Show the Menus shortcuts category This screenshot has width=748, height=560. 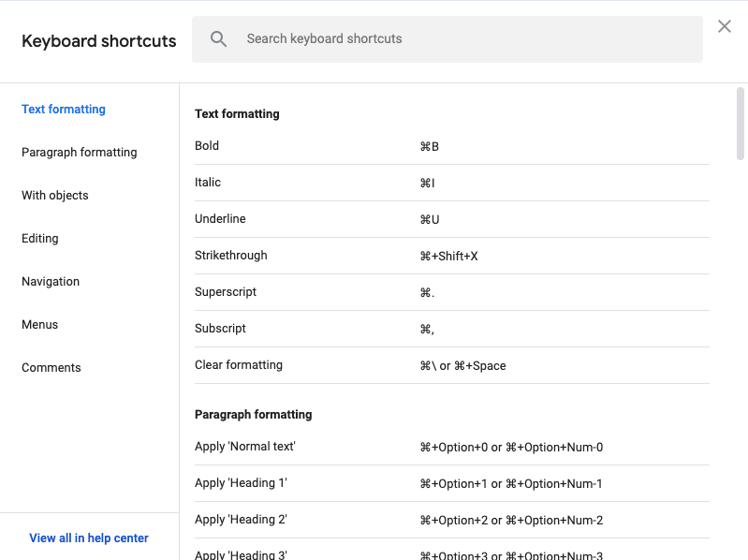click(40, 325)
